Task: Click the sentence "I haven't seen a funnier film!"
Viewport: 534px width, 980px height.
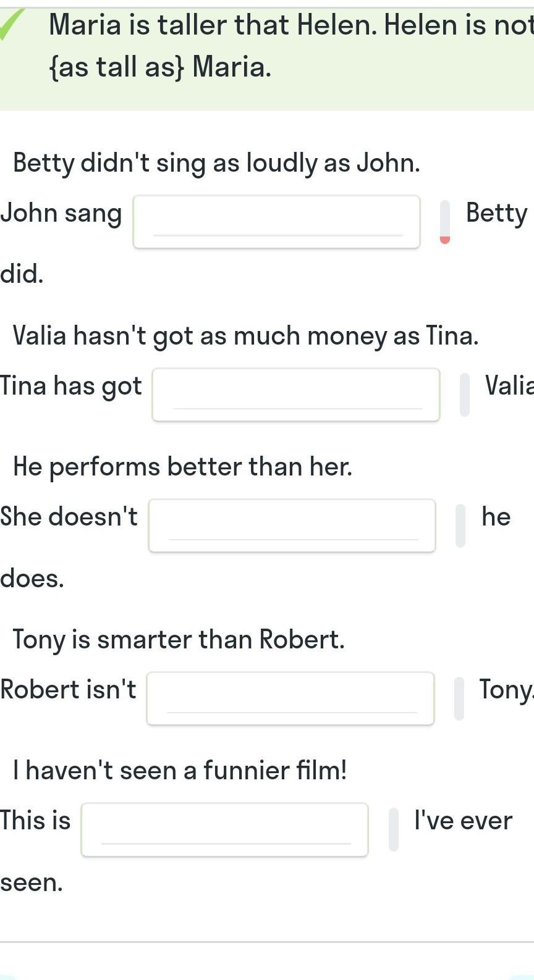Action: pyautogui.click(x=180, y=771)
